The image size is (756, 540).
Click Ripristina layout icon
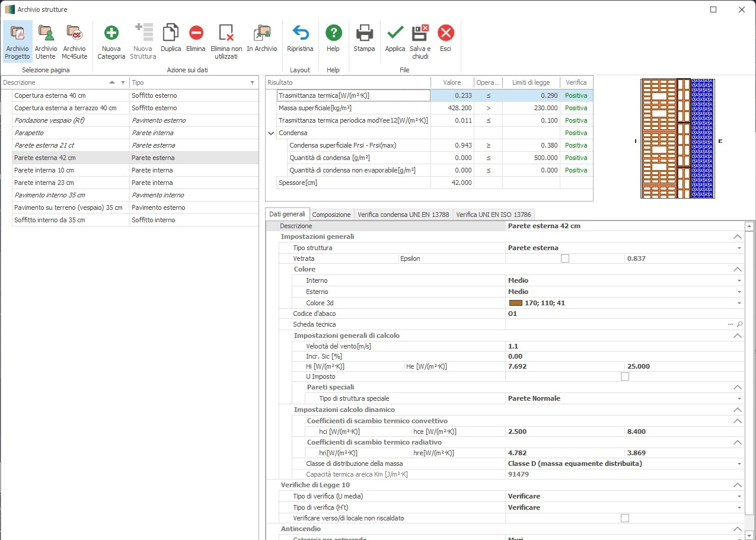tap(300, 33)
